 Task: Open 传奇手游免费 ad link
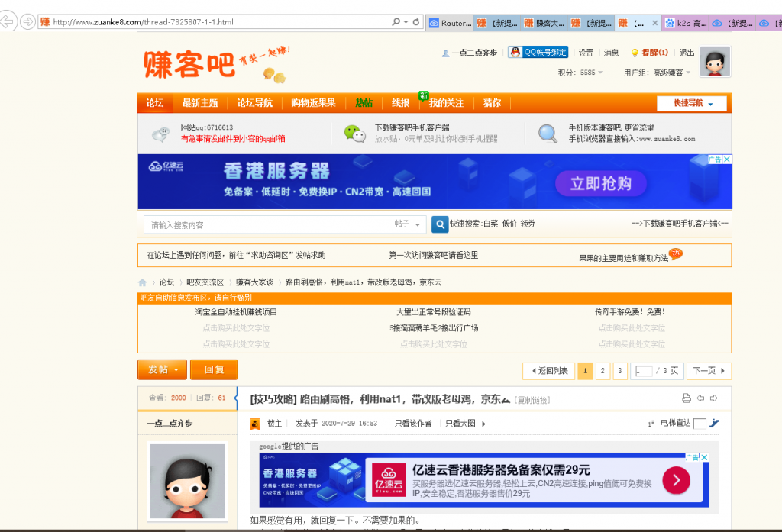[630, 312]
